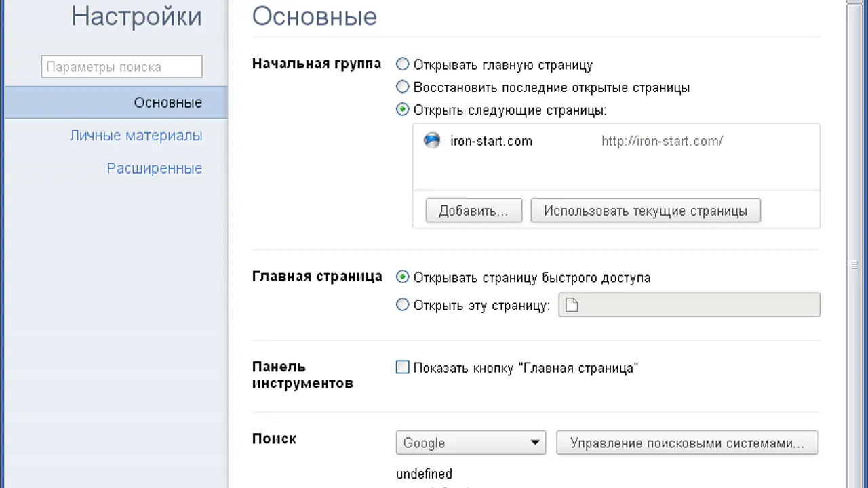This screenshot has height=488, width=868.
Task: Click the 'Параметры поиска' search field
Action: (x=121, y=67)
